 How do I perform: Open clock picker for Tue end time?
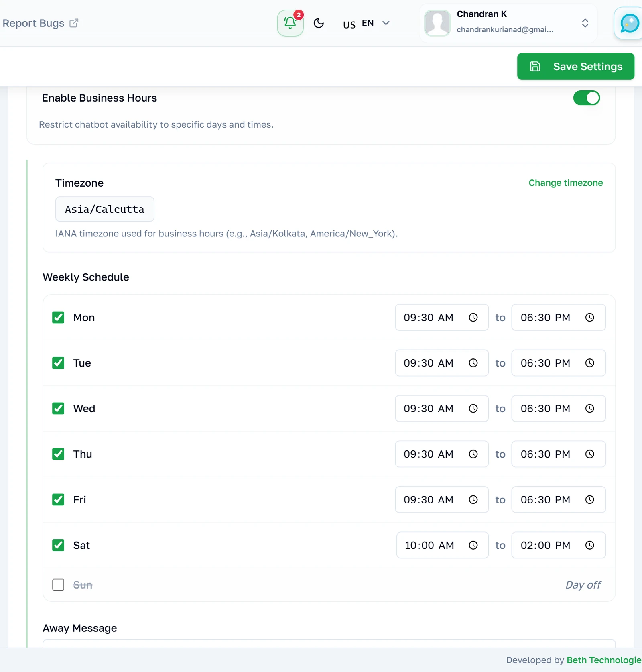[589, 363]
